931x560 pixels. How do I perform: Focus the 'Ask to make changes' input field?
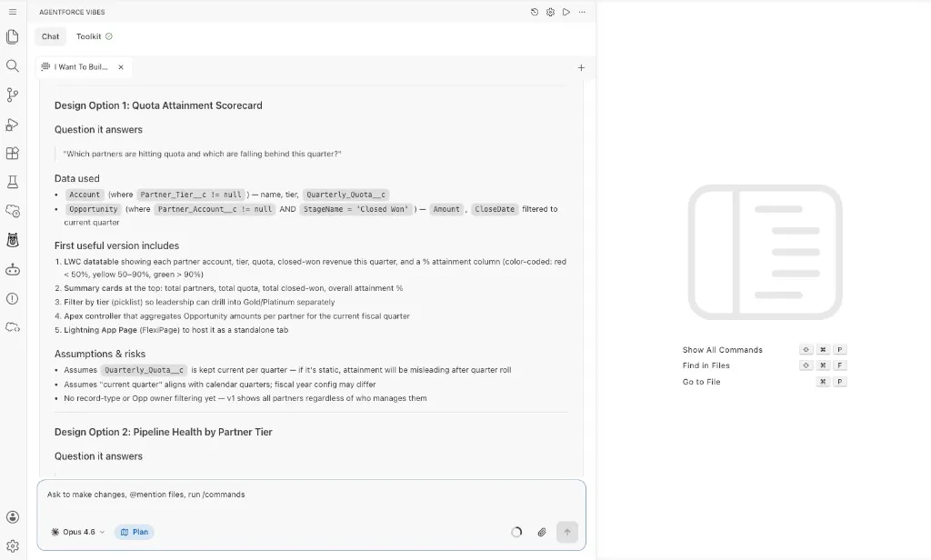click(x=311, y=495)
